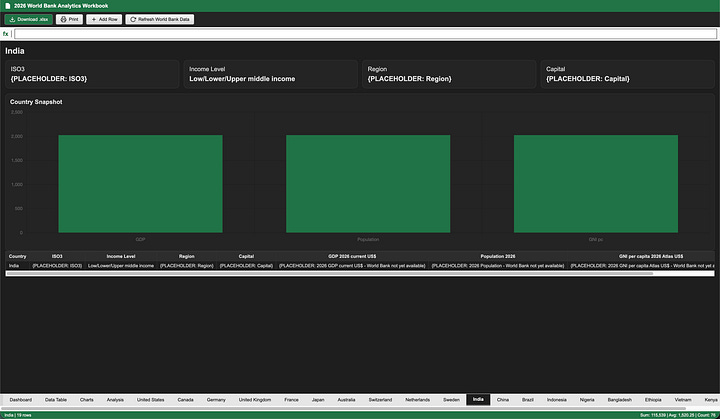This screenshot has height=419, width=720.
Task: Select the 2026 GDP placeholder cell
Action: (x=352, y=266)
